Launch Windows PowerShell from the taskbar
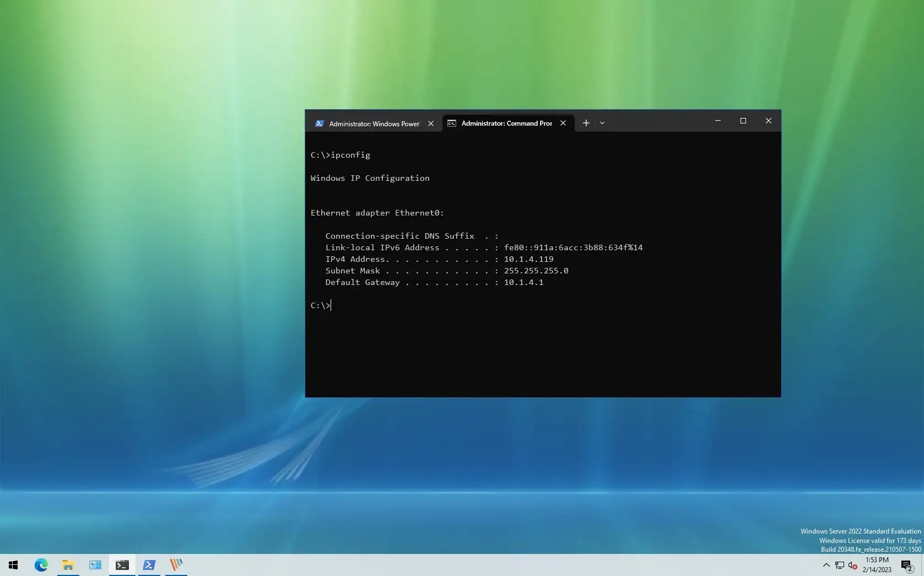 (x=149, y=565)
